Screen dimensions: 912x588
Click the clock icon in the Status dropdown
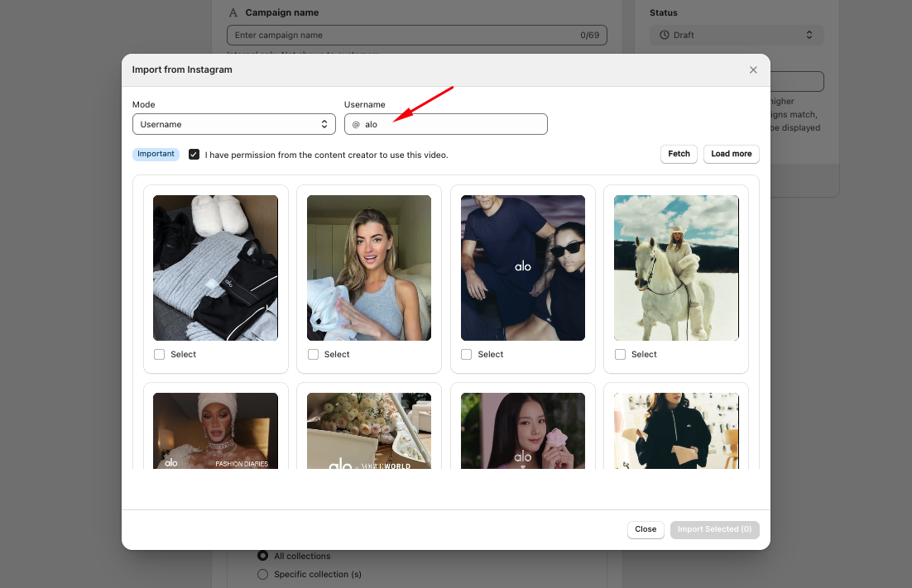tap(665, 35)
